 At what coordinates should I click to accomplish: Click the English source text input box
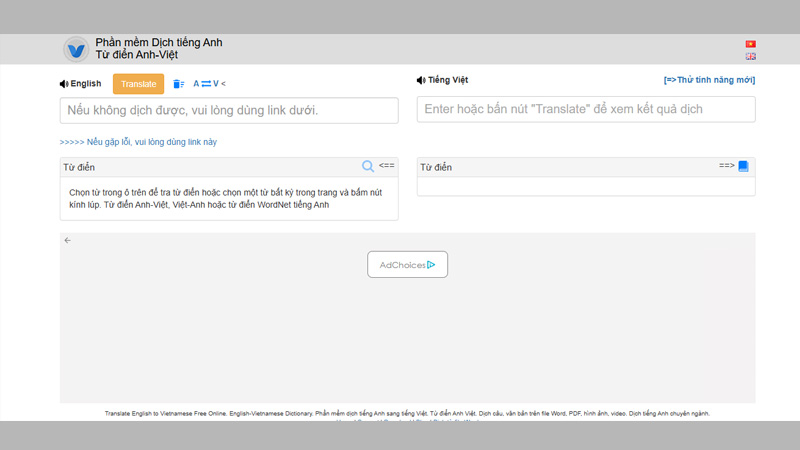(x=229, y=110)
